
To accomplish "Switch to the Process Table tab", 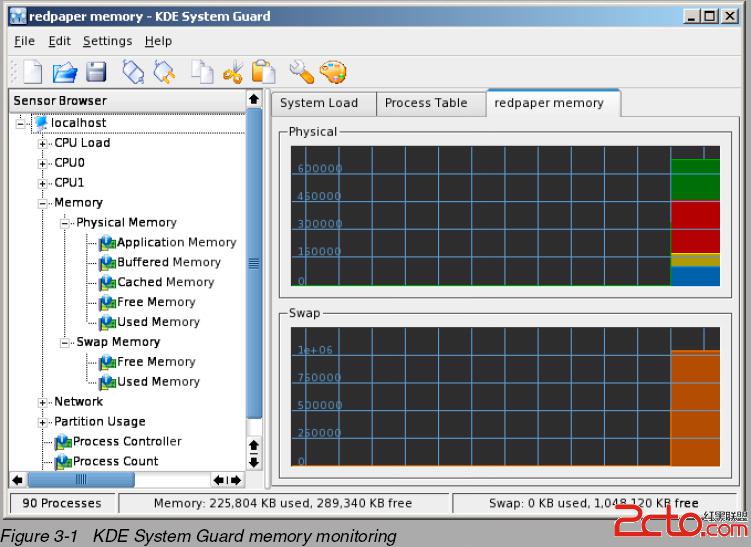I will tap(431, 103).
